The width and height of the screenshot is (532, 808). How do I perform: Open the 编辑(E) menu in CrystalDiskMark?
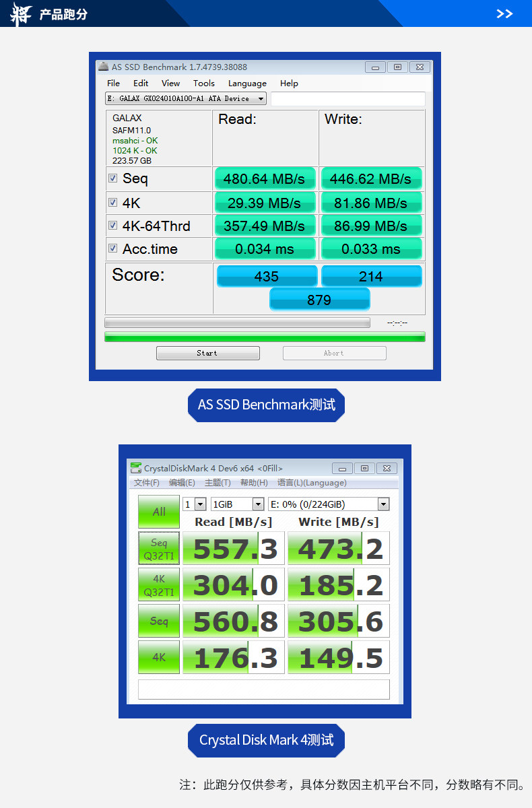(182, 483)
